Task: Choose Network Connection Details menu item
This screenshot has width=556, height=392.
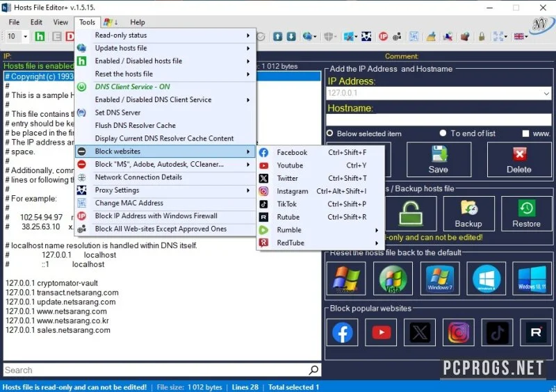Action: [165, 177]
